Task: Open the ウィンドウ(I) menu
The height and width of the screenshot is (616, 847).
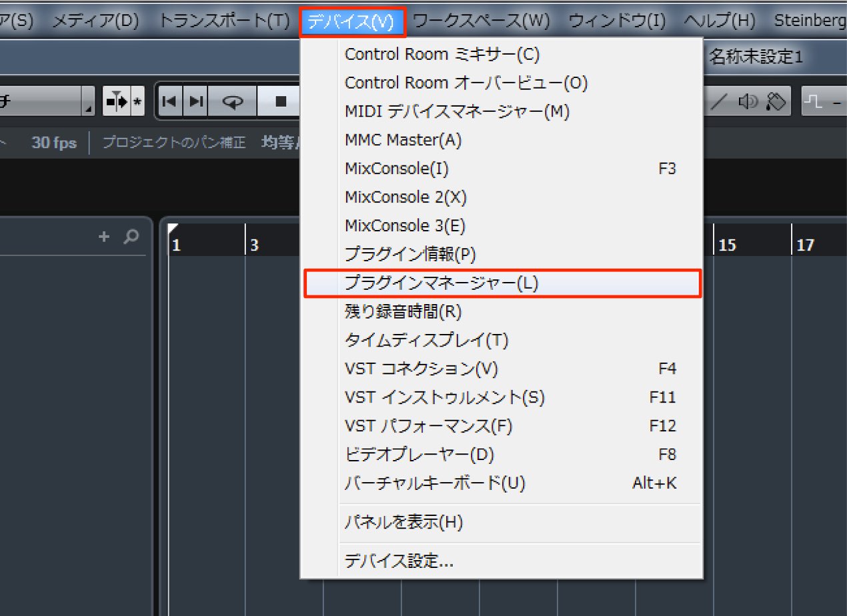Action: click(x=617, y=21)
